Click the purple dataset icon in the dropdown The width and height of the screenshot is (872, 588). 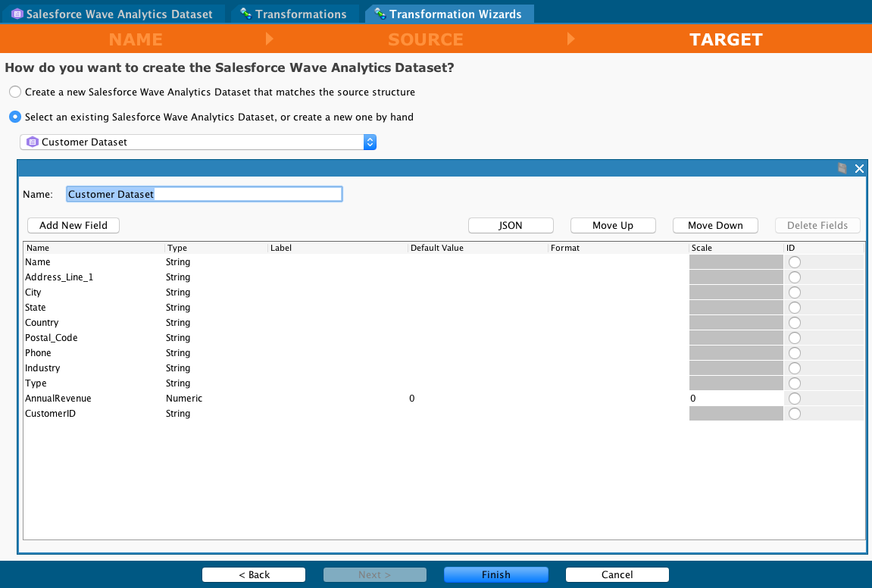click(32, 142)
